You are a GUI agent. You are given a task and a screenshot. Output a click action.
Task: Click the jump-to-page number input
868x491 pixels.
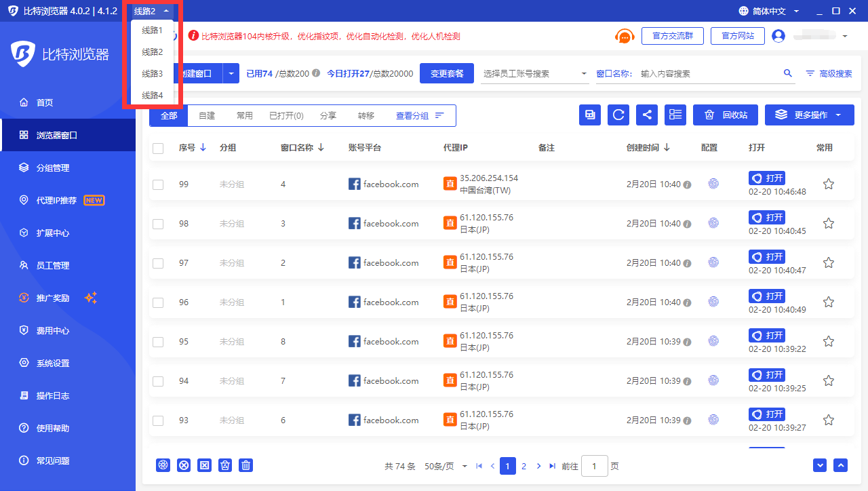pos(595,466)
